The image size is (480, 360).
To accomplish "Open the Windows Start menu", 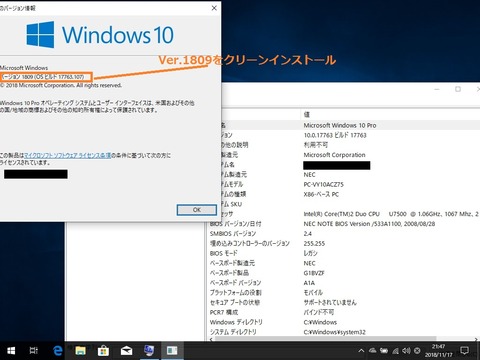I will point(11,351).
